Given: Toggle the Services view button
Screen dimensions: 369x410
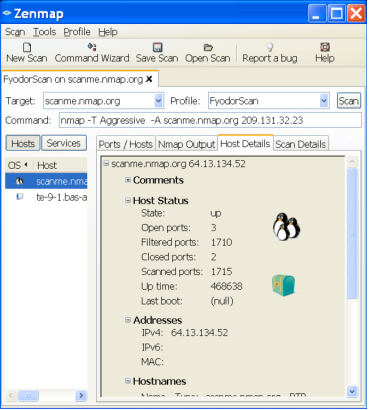Looking at the screenshot, I should coord(64,143).
